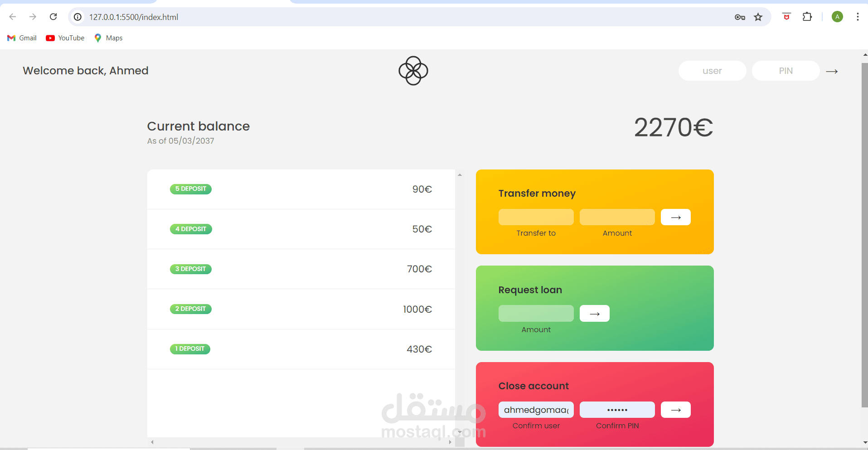Select the 2 DEPOSIT badge
Image resolution: width=868 pixels, height=450 pixels.
point(191,309)
